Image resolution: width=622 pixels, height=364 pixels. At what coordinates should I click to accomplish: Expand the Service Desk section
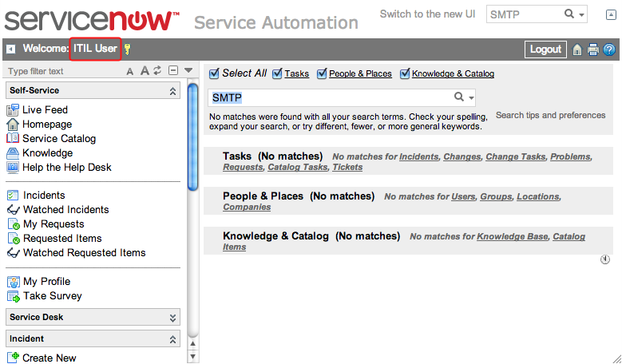pos(172,318)
